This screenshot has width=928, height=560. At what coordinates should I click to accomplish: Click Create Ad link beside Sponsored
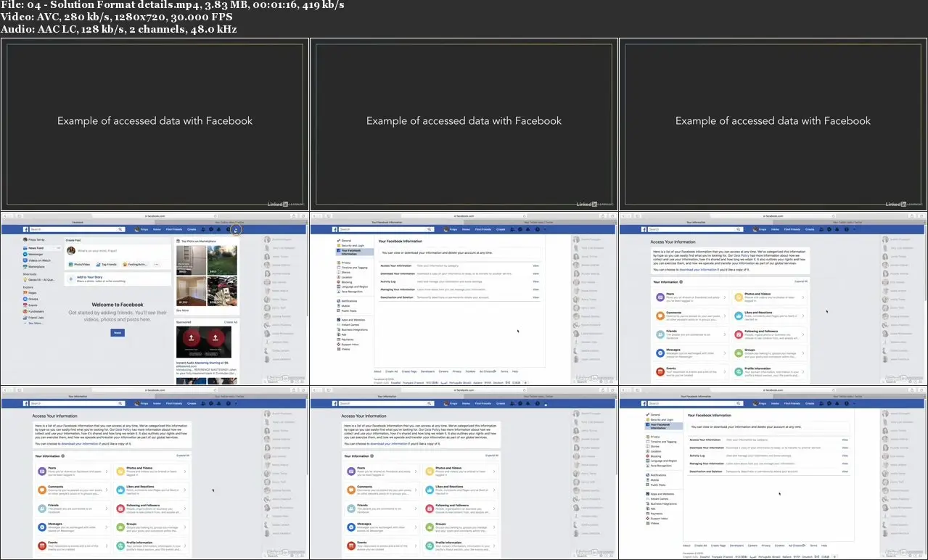231,322
